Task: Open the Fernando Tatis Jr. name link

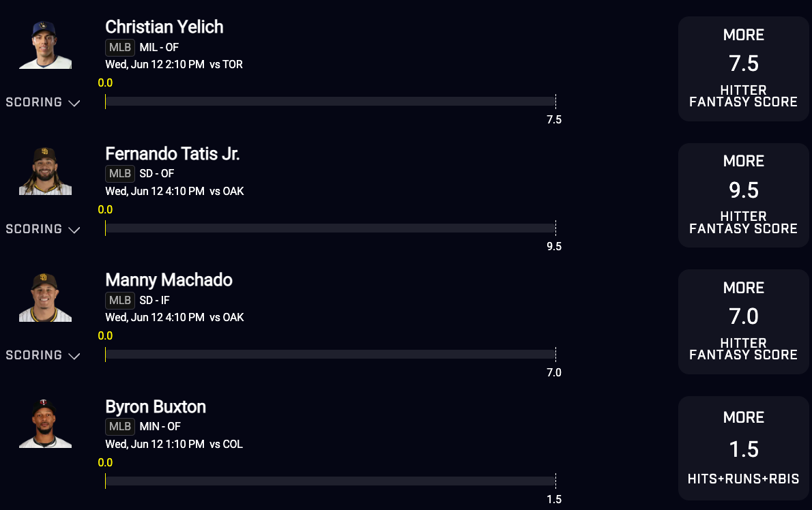Action: pos(173,154)
